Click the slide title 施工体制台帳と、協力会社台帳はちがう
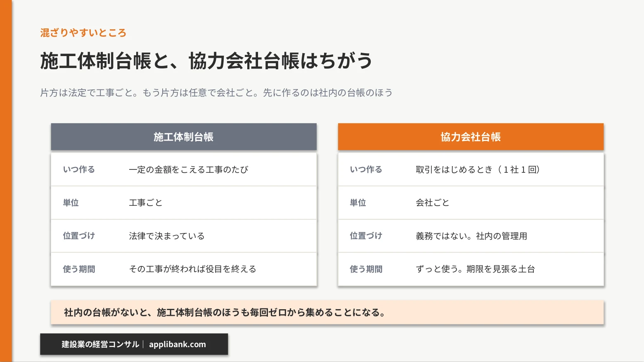 pos(206,61)
